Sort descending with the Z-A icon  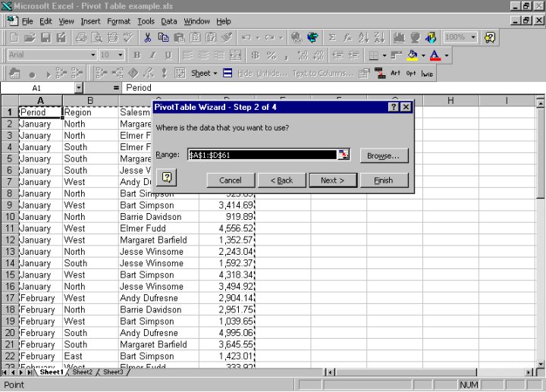coord(379,37)
